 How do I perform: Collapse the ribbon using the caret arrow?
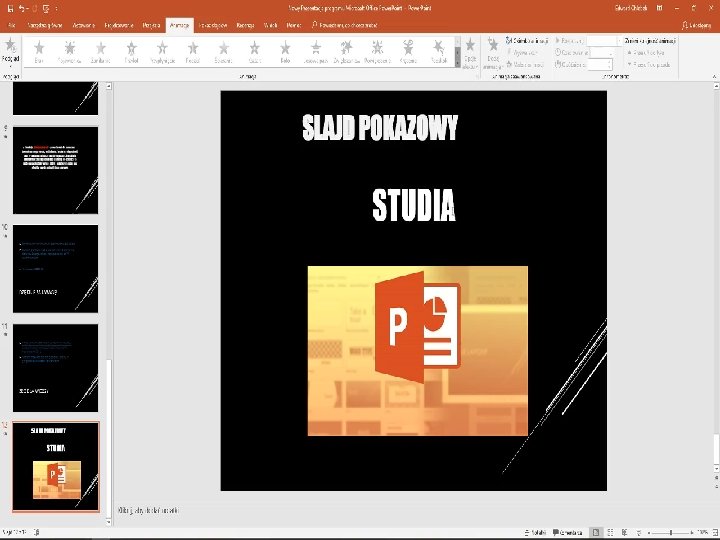714,77
